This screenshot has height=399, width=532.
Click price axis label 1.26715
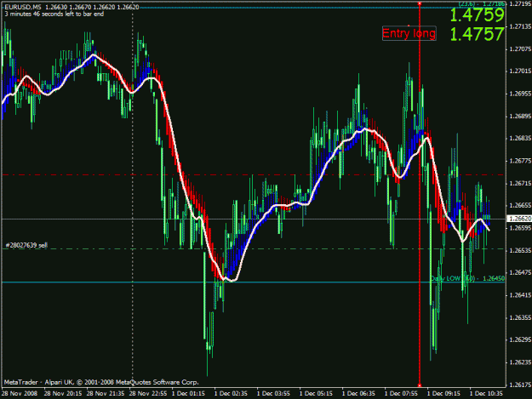click(x=520, y=184)
